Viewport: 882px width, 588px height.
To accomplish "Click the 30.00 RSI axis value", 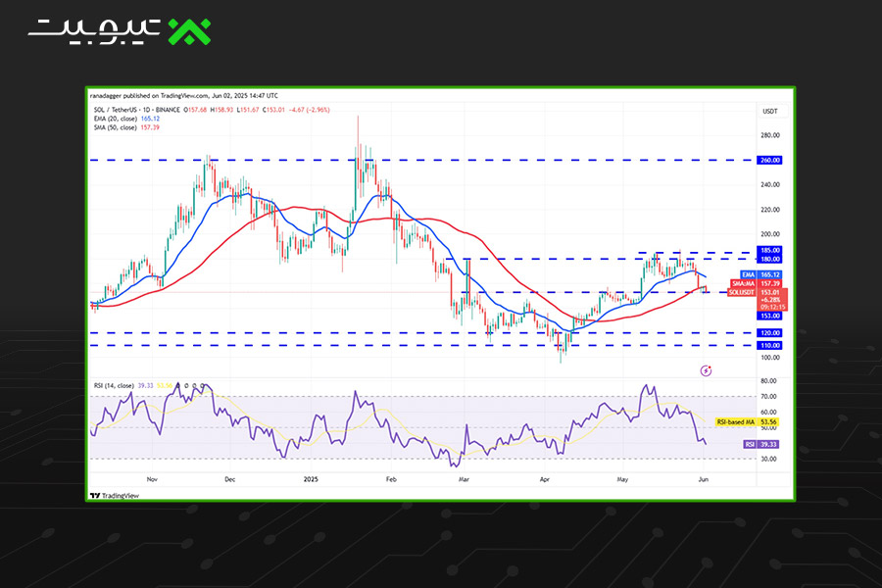I will click(x=768, y=460).
